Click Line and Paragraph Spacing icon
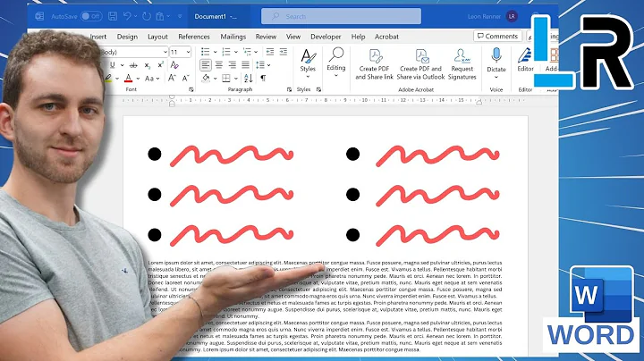644x361 pixels. coord(260,65)
